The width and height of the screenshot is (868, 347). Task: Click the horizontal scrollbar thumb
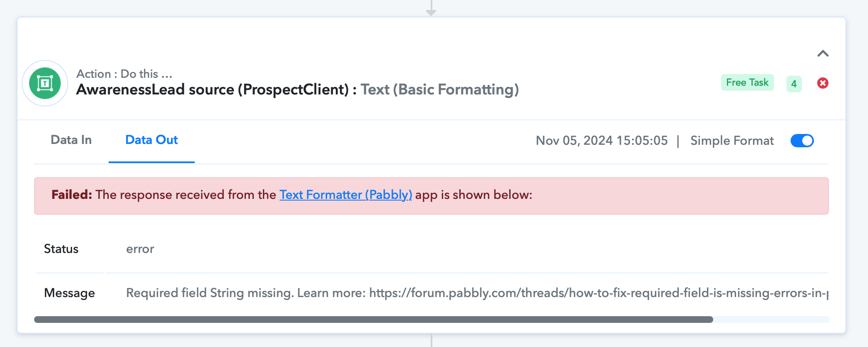tap(374, 320)
